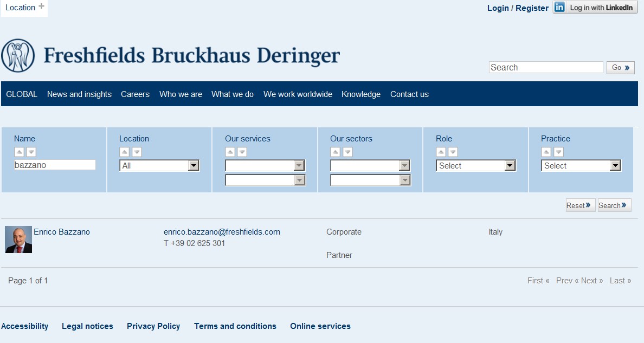Image resolution: width=644 pixels, height=343 pixels.
Task: Open the Careers menu
Action: 135,94
